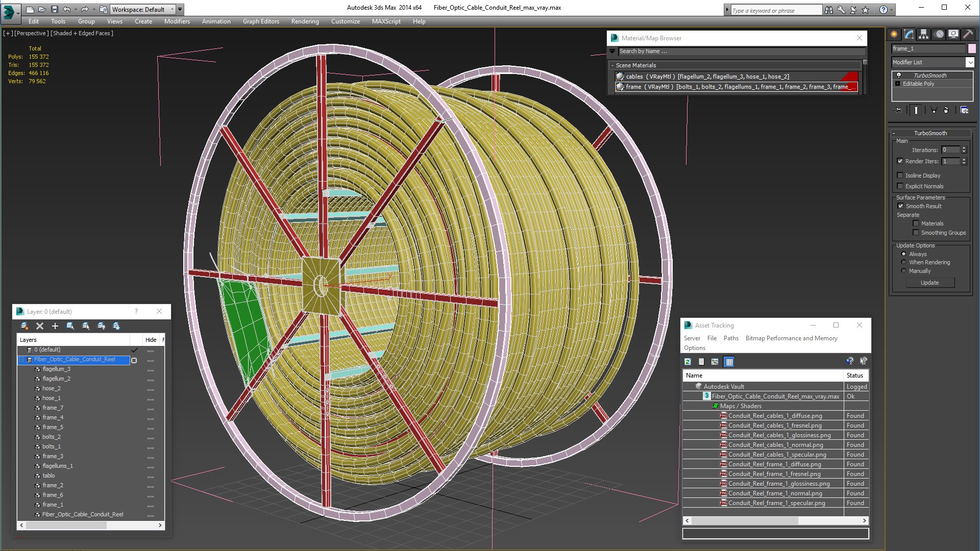This screenshot has width=980, height=551.
Task: Open the Rendering menu
Action: (305, 21)
